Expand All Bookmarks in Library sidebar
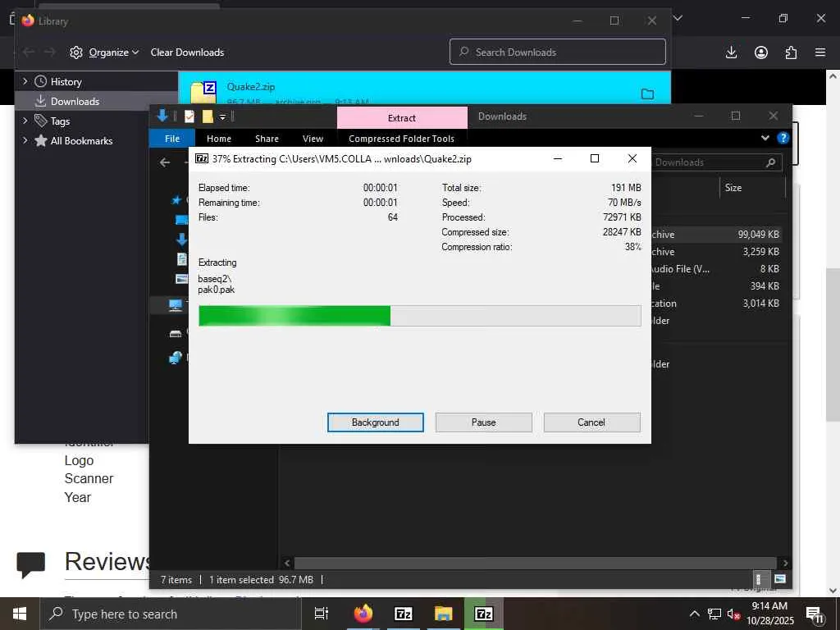The image size is (840, 630). pyautogui.click(x=25, y=140)
